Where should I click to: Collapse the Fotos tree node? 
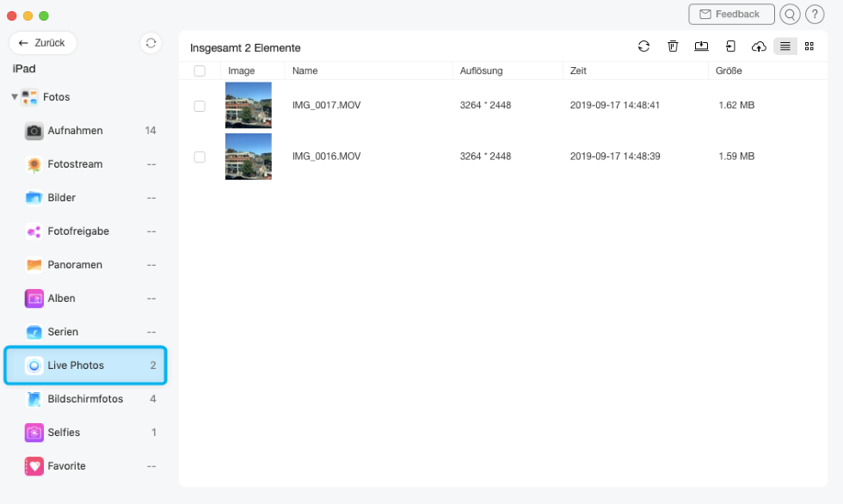[15, 97]
